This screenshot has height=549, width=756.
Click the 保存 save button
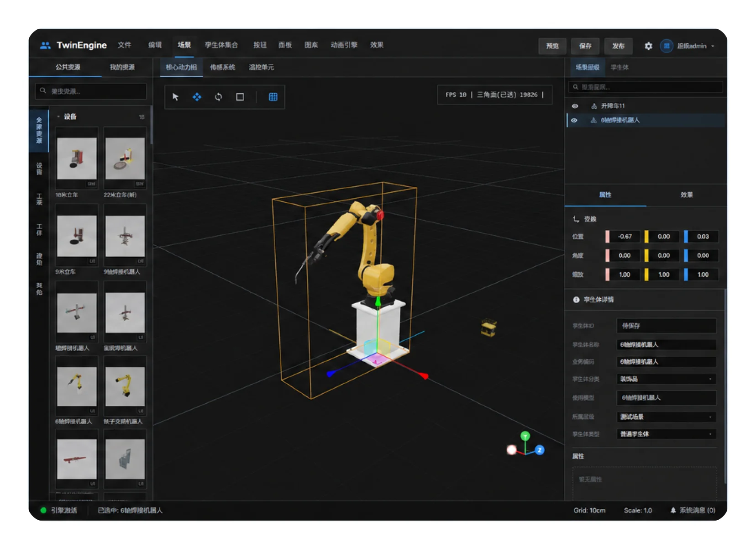click(x=585, y=46)
